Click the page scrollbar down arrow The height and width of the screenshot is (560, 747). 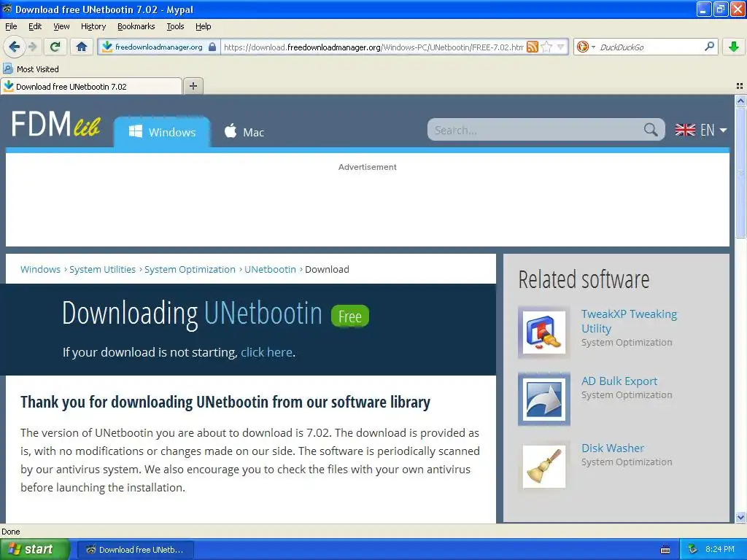point(740,517)
